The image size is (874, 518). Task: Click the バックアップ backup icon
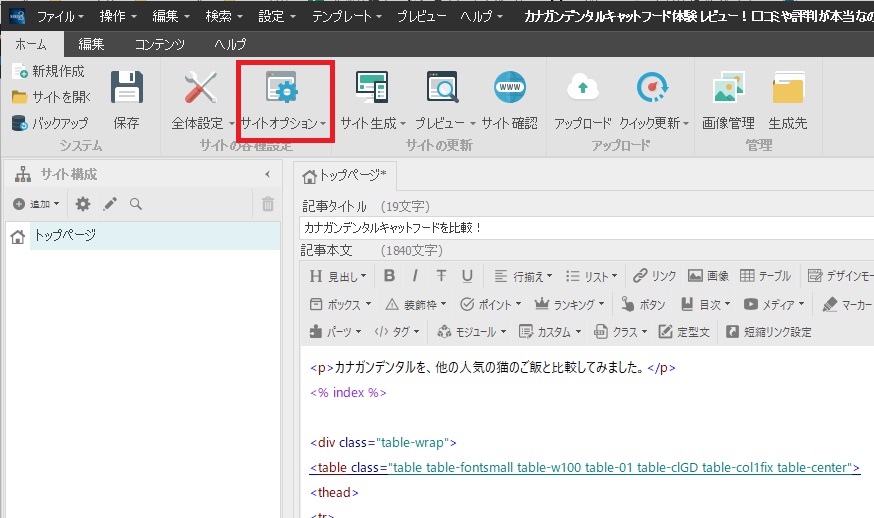click(x=20, y=123)
